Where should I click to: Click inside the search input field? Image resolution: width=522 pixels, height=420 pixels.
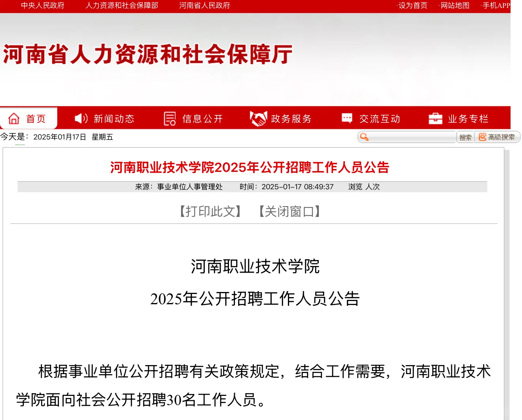(x=411, y=137)
